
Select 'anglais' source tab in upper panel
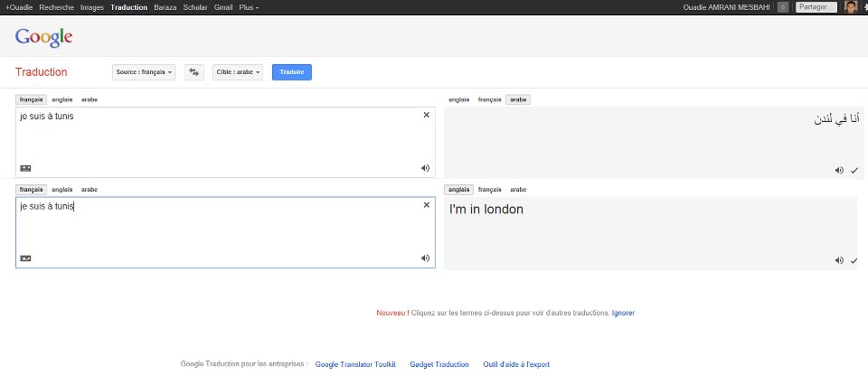62,99
